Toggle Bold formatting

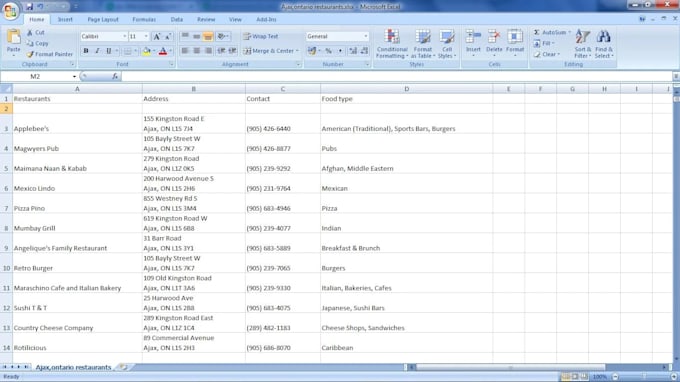click(86, 51)
